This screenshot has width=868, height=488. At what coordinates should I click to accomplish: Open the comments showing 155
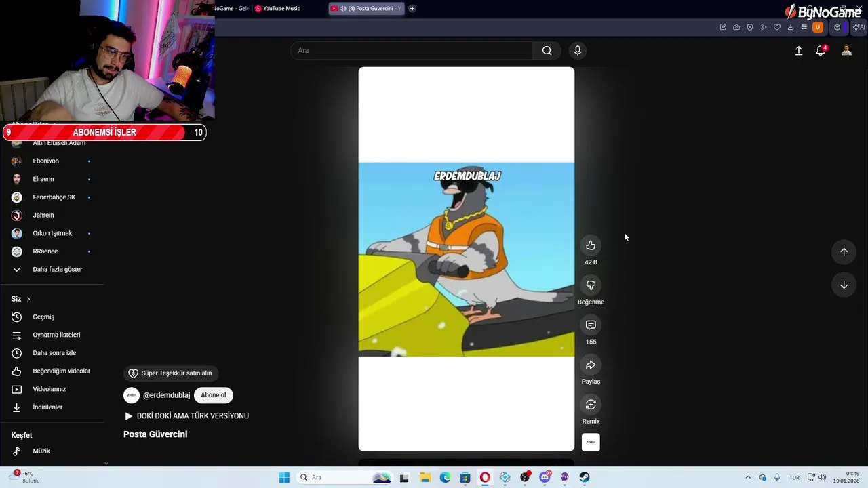click(591, 325)
